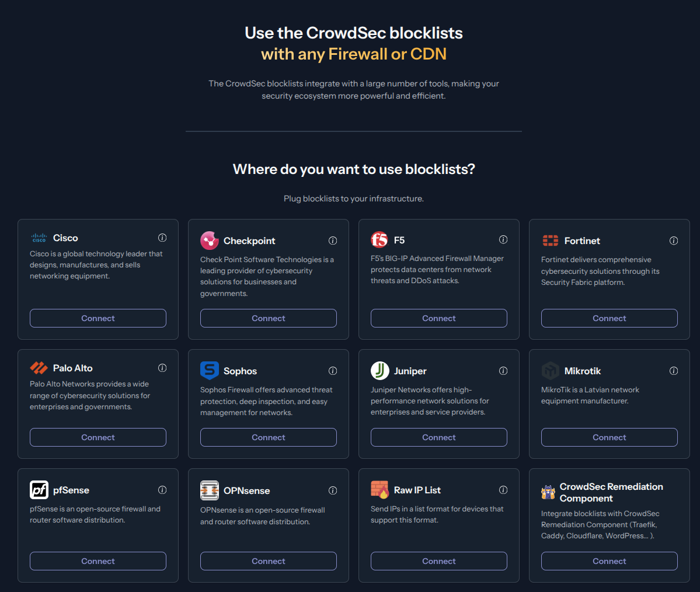This screenshot has height=592, width=700.
Task: Click the Juniper logo icon
Action: [x=379, y=370]
